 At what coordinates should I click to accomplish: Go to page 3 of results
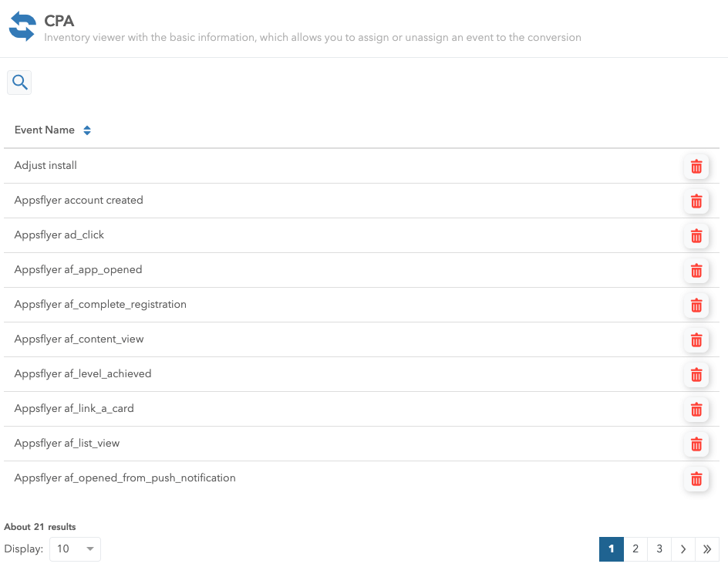659,549
